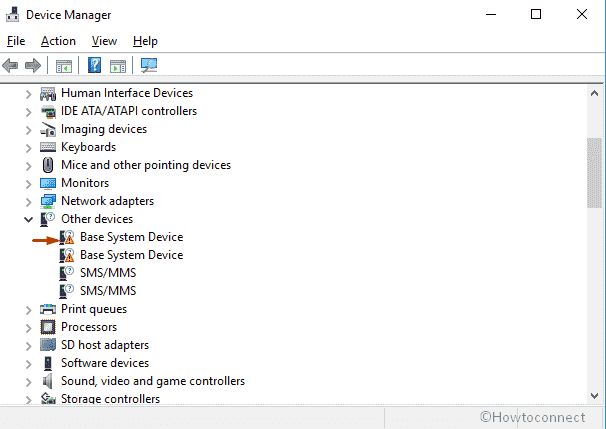Expand the Imaging devices node
The width and height of the screenshot is (606, 429).
[x=28, y=130]
